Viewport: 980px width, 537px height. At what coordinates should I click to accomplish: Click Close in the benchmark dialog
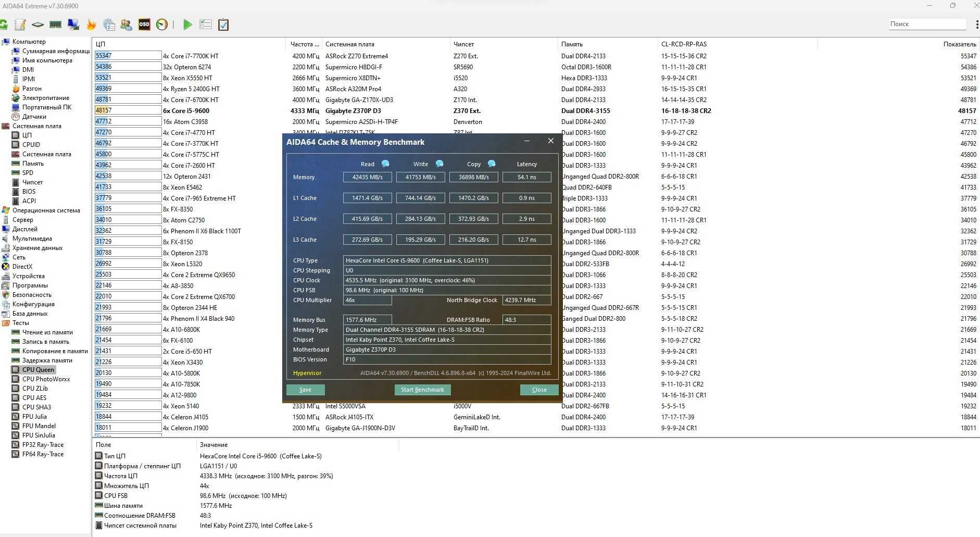pos(539,390)
